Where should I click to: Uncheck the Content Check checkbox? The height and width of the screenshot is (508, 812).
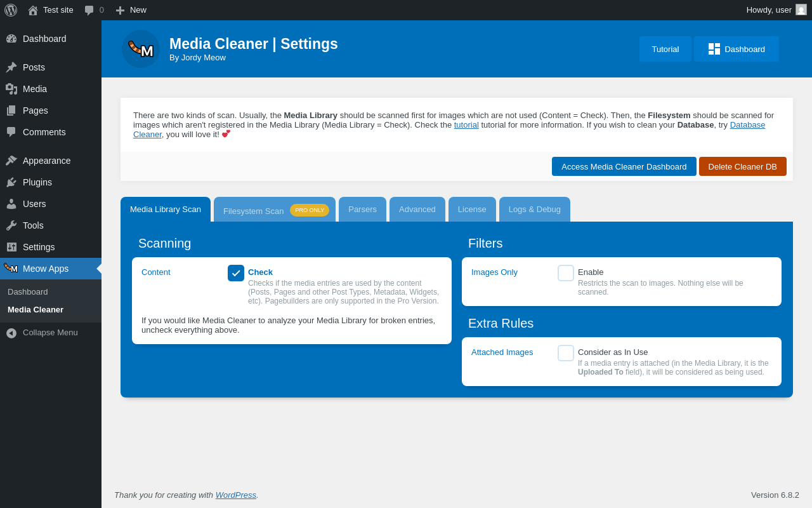(x=236, y=273)
